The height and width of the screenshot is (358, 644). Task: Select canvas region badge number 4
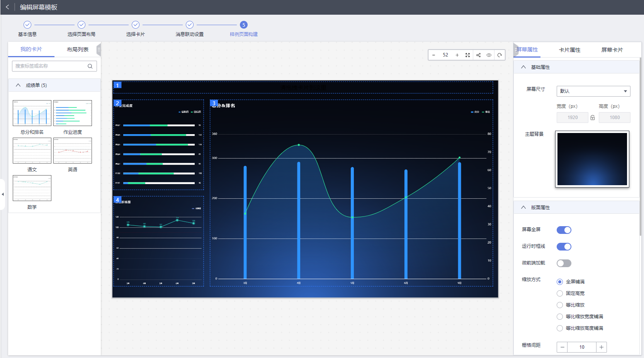pos(117,199)
